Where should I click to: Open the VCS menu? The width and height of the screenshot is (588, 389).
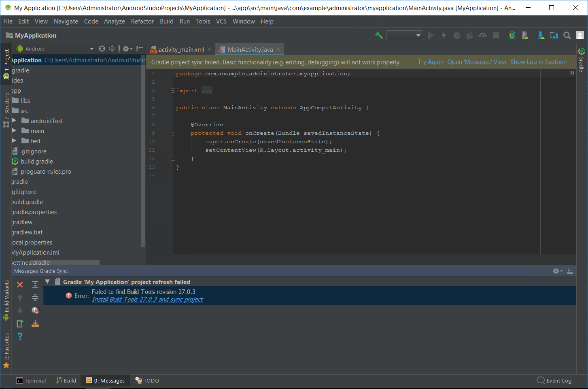pyautogui.click(x=221, y=21)
